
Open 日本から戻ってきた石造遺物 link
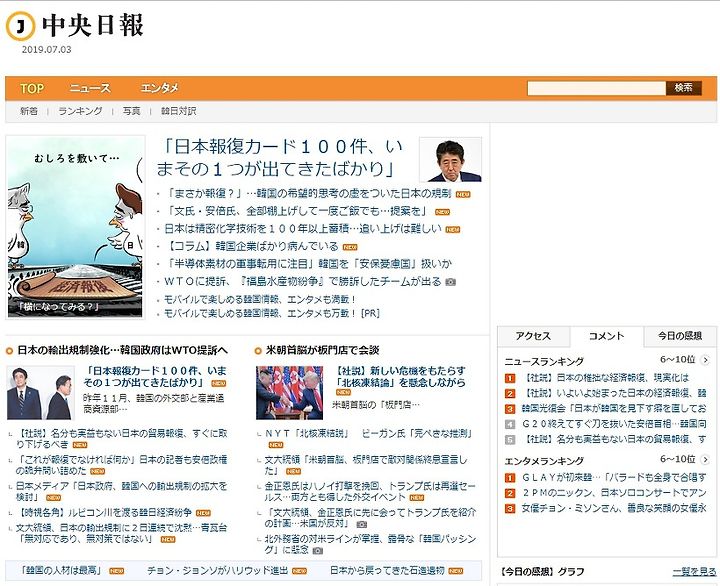387,571
